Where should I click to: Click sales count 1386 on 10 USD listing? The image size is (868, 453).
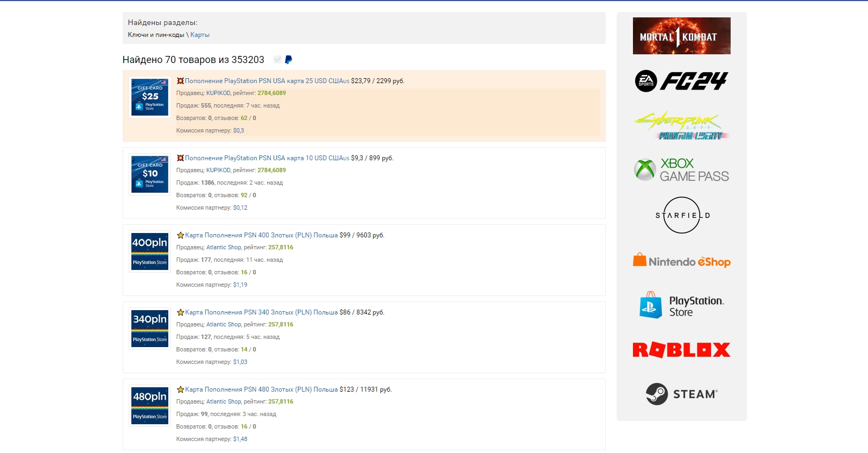(x=207, y=183)
